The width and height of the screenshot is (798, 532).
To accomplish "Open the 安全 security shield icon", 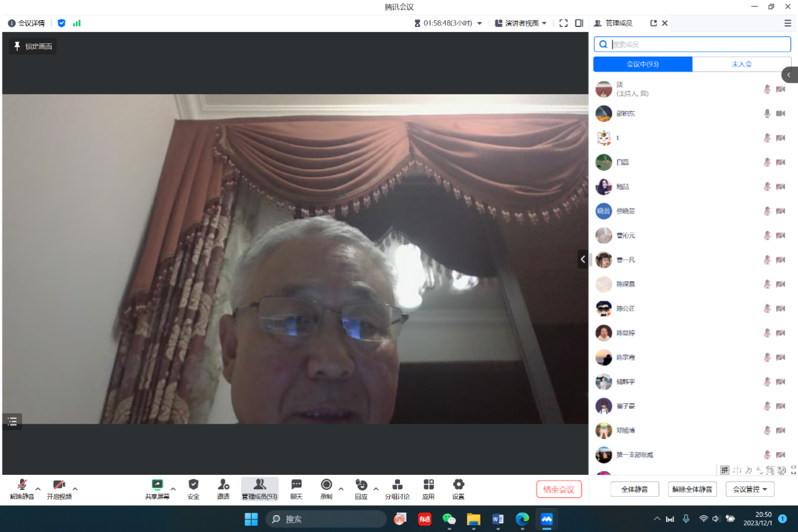I will click(x=193, y=485).
